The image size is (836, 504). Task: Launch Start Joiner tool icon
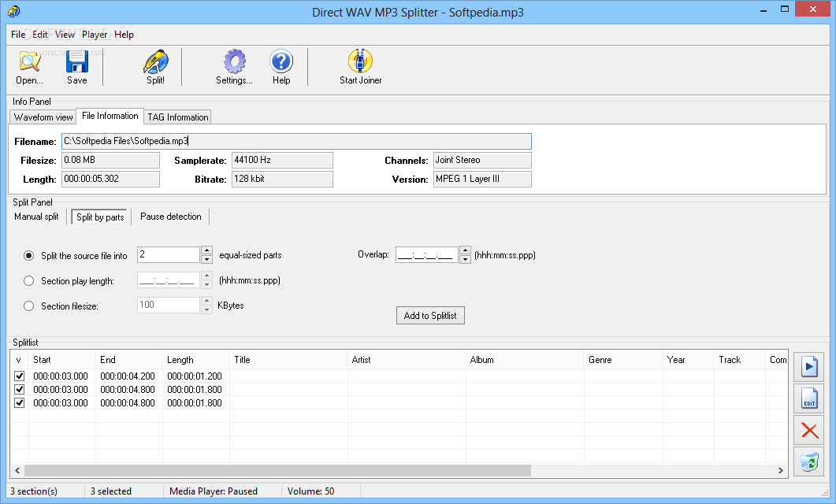(x=360, y=67)
